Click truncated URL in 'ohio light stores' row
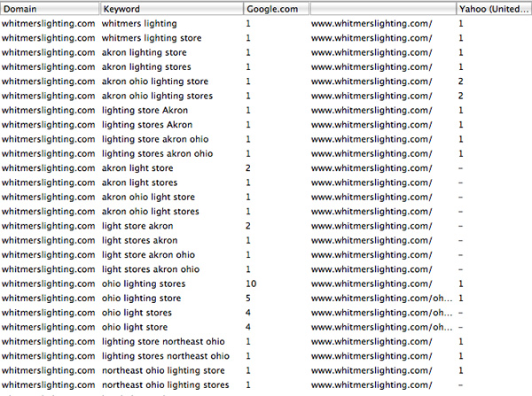This screenshot has width=532, height=396. [x=381, y=313]
